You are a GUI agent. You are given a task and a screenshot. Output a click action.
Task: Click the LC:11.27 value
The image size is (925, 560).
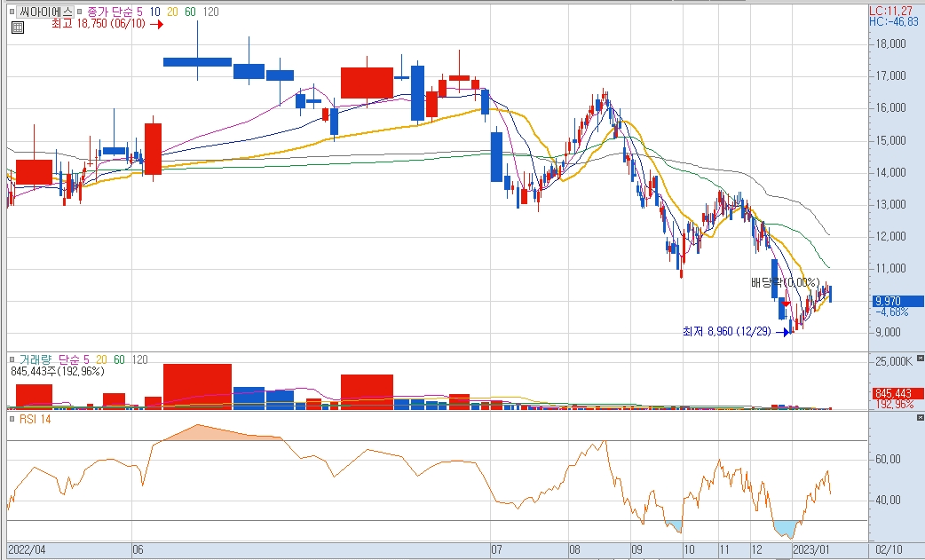(x=890, y=11)
